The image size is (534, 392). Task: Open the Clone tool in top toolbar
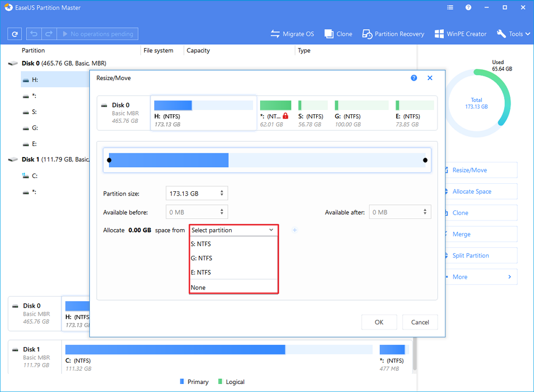pyautogui.click(x=338, y=34)
